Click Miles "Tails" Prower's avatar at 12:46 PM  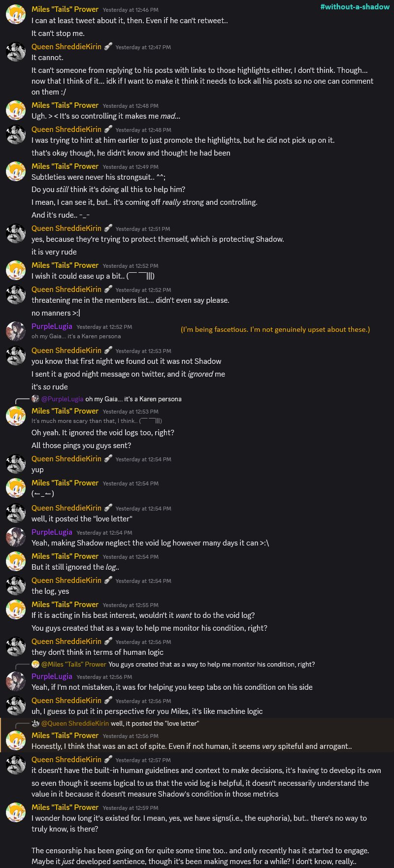click(x=16, y=15)
